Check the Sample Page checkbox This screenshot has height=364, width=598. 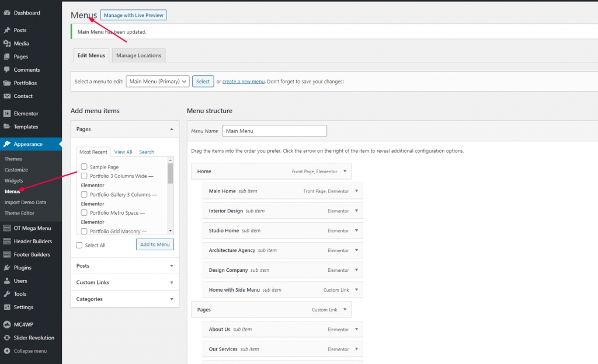click(x=84, y=167)
